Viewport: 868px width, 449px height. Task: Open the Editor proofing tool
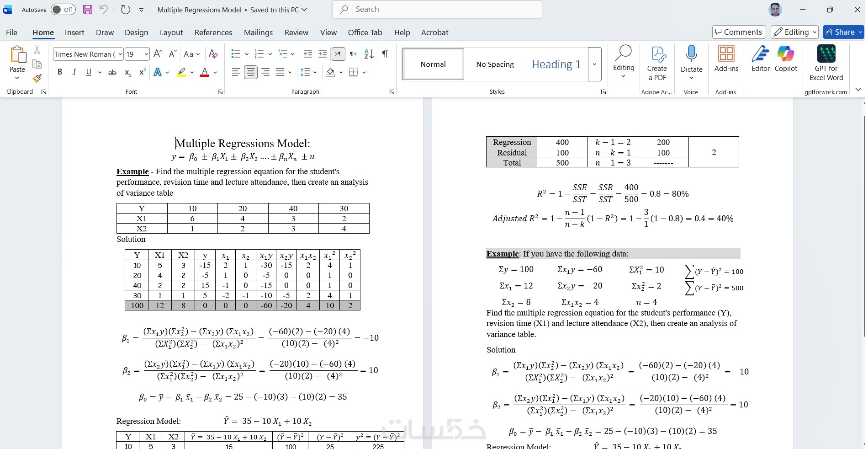click(761, 59)
